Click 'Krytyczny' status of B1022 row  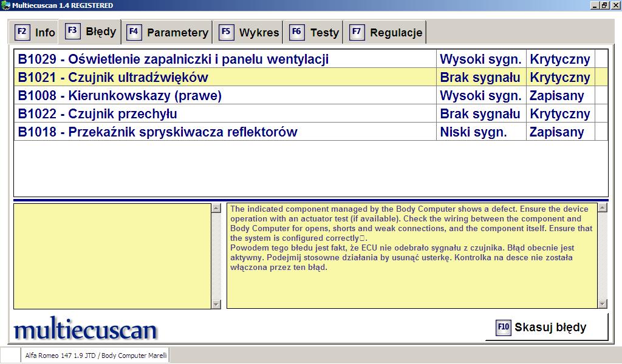click(560, 113)
